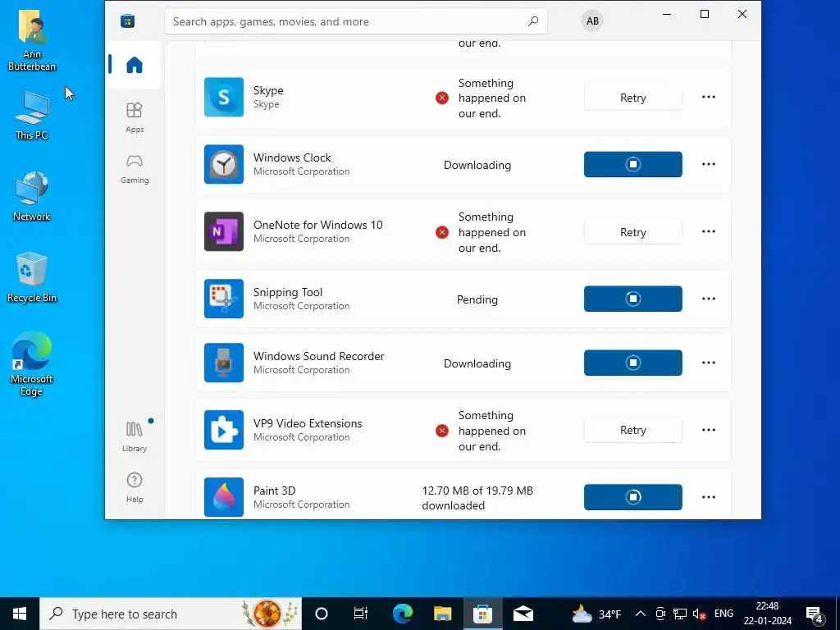Select Recycle Bin desktop icon
This screenshot has width=840, height=630.
click(x=32, y=277)
